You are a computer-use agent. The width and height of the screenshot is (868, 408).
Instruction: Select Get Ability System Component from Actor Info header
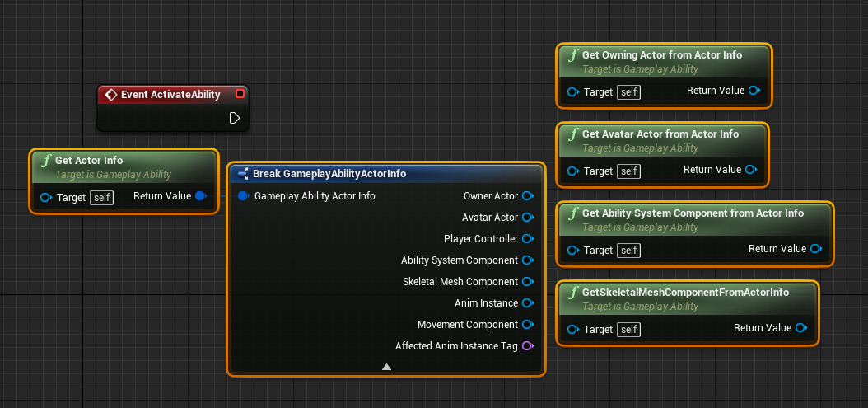click(x=695, y=220)
